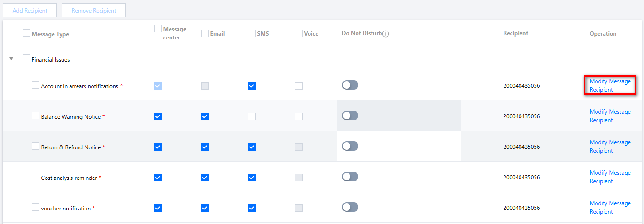This screenshot has width=644, height=224.
Task: Uncheck Email for Return & Refund Notice
Action: [205, 147]
